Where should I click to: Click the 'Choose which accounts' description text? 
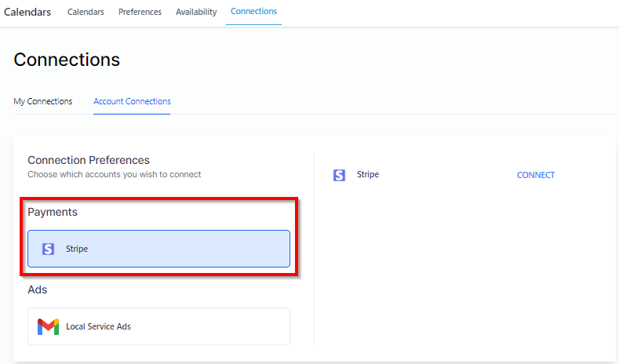114,174
